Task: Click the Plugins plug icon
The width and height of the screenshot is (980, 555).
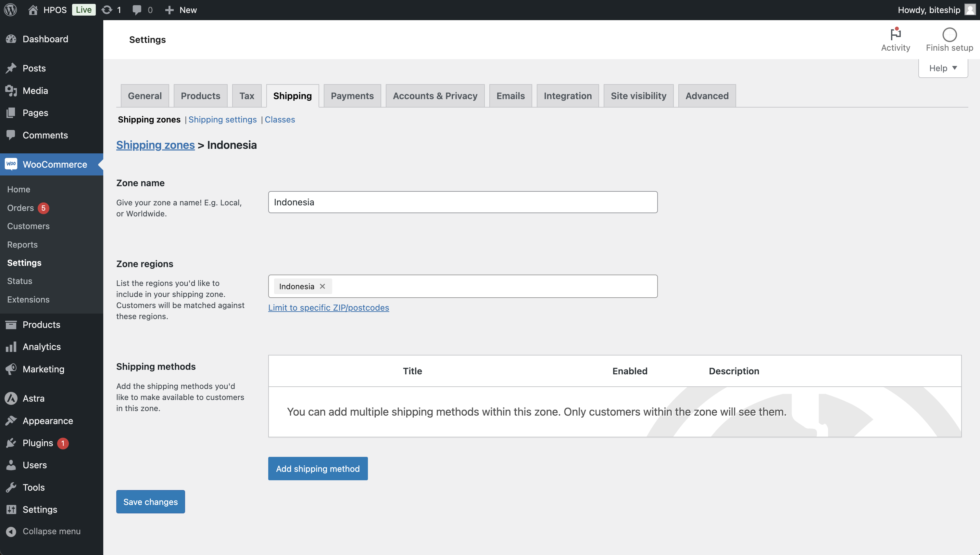Action: (x=11, y=443)
